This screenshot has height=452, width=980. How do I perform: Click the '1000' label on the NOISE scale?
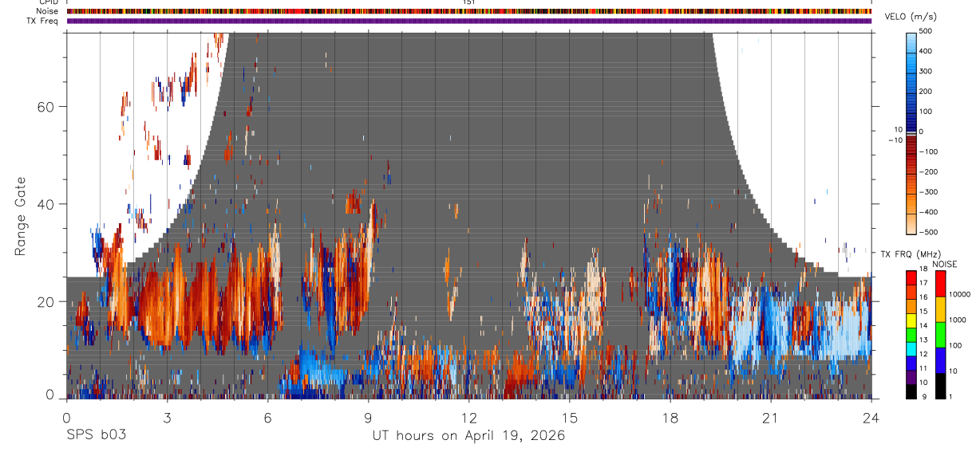coord(959,320)
